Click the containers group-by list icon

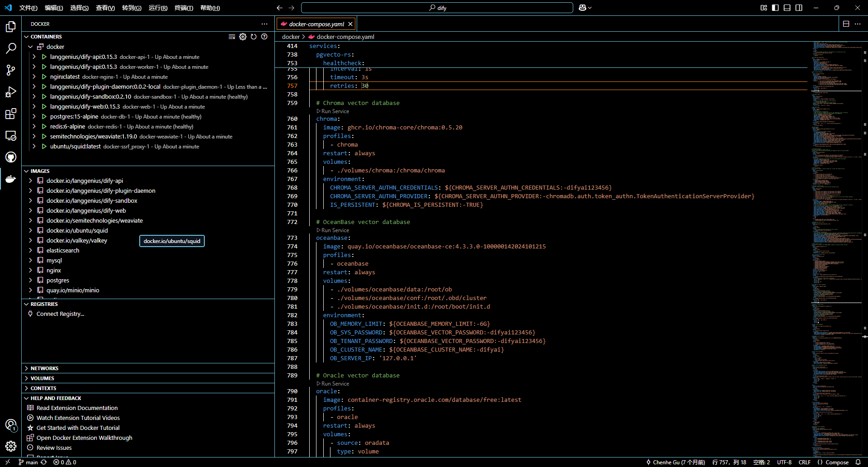coord(232,37)
